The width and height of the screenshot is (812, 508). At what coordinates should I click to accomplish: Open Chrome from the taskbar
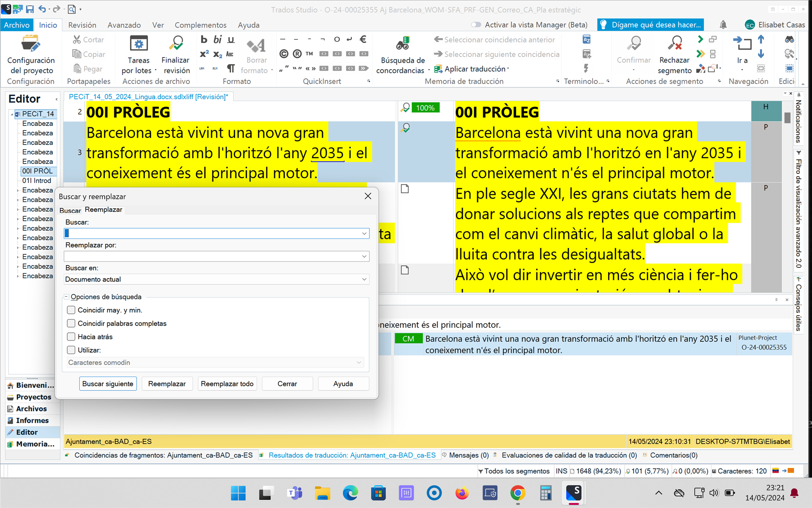pos(517,493)
